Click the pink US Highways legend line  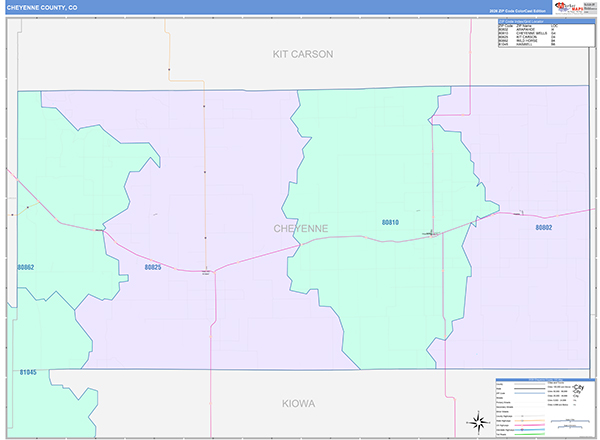point(530,425)
